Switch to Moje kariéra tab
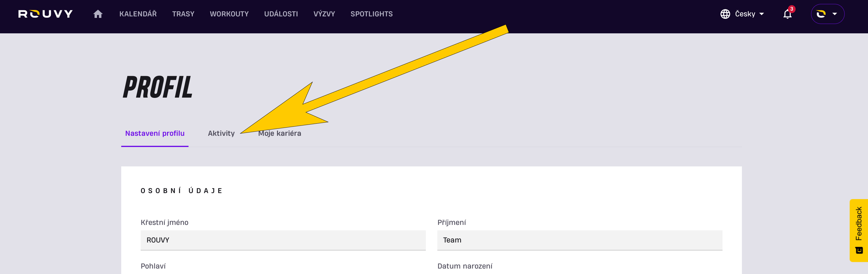This screenshot has height=274, width=868. pos(279,133)
